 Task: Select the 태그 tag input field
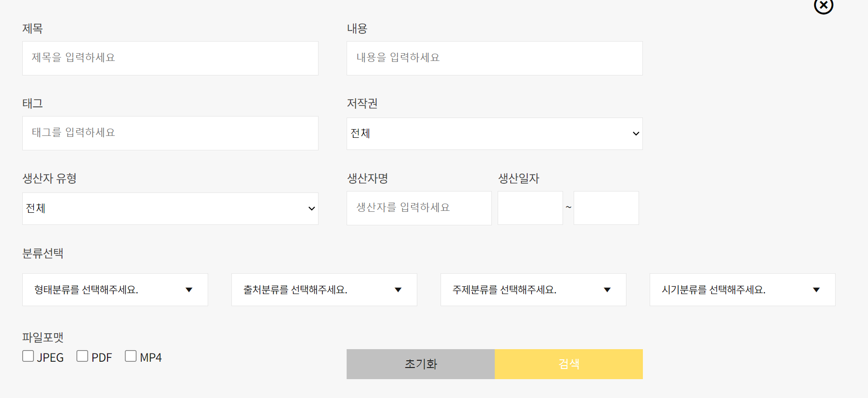[x=170, y=133]
